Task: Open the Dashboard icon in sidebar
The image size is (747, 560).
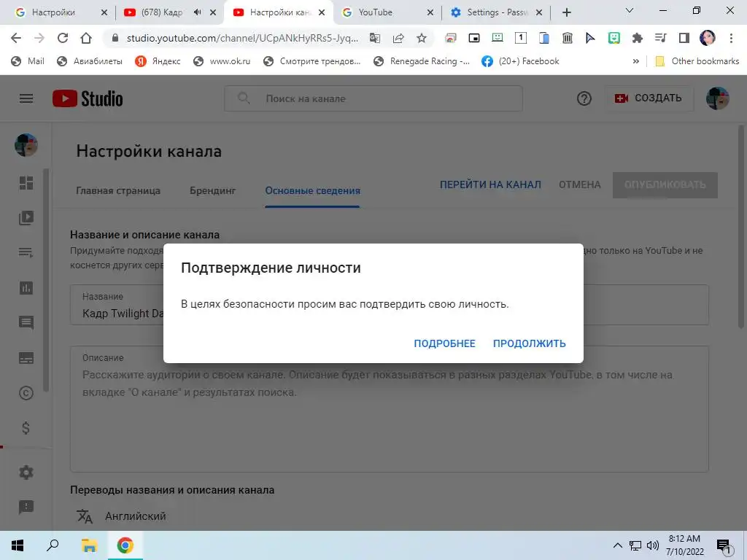Action: click(26, 183)
